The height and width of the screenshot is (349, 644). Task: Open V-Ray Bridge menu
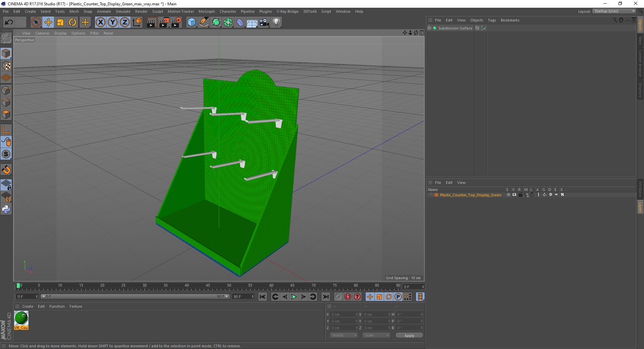pos(287,11)
